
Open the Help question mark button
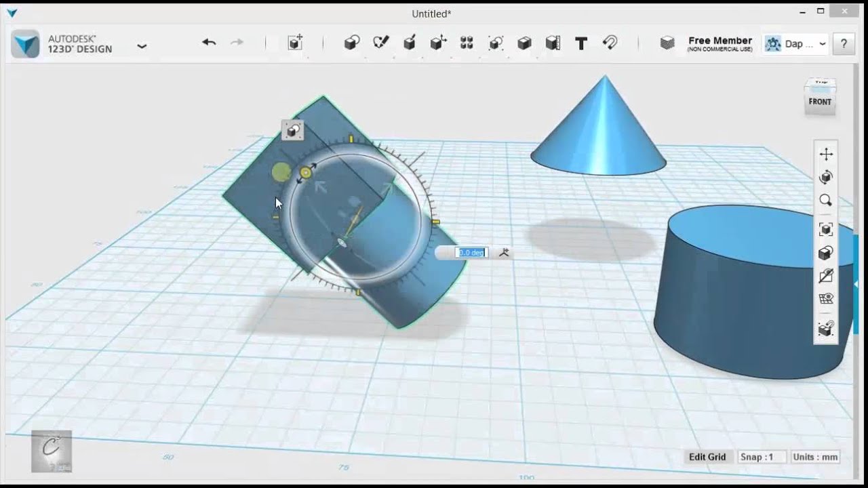844,44
